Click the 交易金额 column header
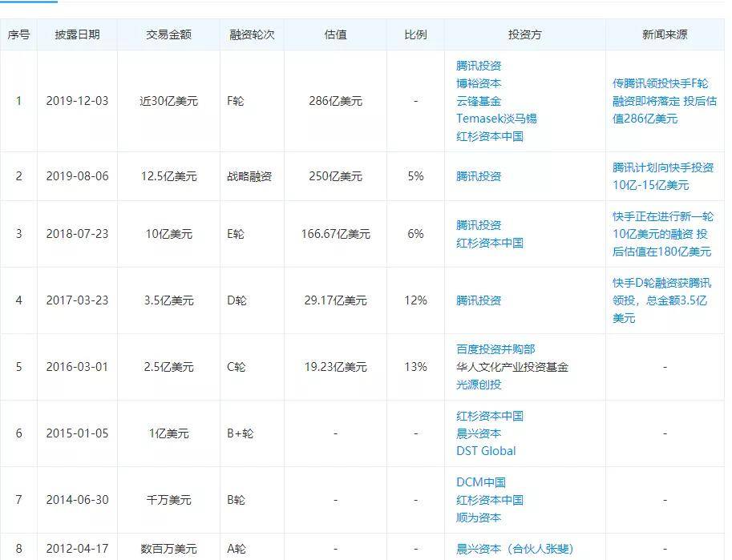The image size is (732, 560). tap(168, 34)
